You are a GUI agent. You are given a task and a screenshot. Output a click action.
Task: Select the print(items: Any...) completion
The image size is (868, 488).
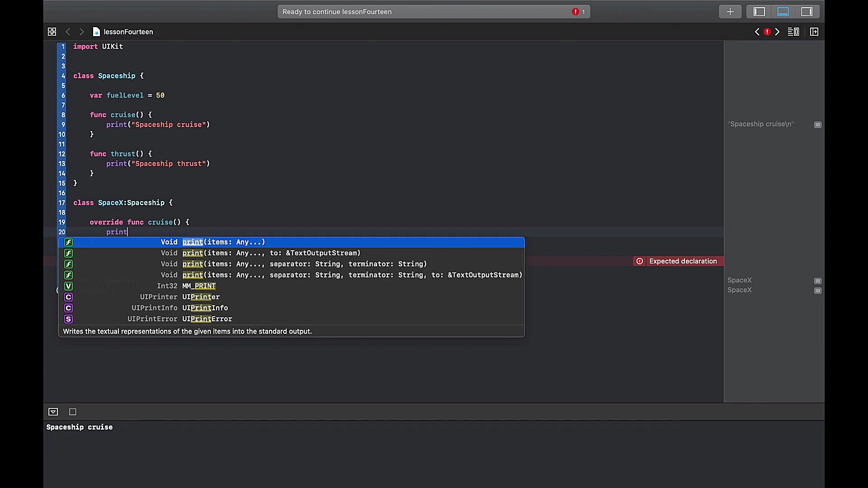click(x=291, y=242)
